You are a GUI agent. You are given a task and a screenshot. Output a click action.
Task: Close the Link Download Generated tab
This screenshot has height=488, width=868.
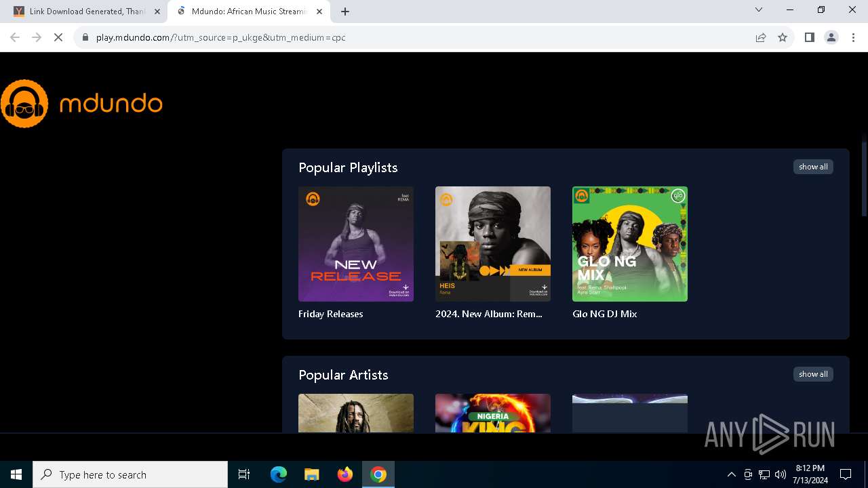tap(157, 12)
